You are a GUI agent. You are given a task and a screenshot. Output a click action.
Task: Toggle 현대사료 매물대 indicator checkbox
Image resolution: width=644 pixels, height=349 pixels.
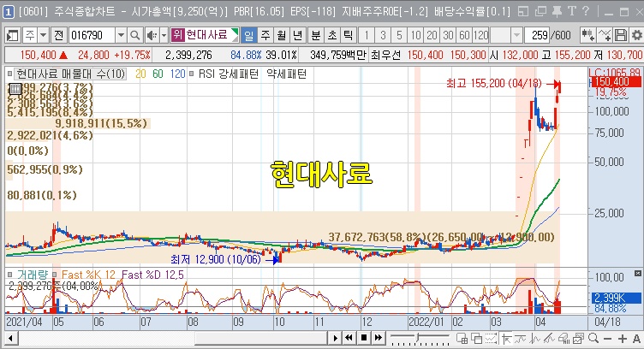click(10, 74)
